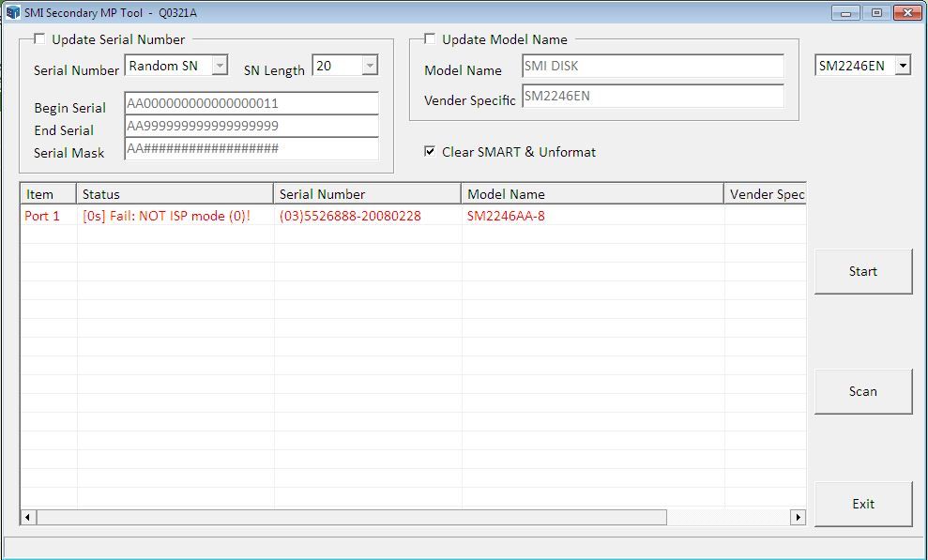Minimize the SMI Secondary MP Tool window

(x=845, y=12)
